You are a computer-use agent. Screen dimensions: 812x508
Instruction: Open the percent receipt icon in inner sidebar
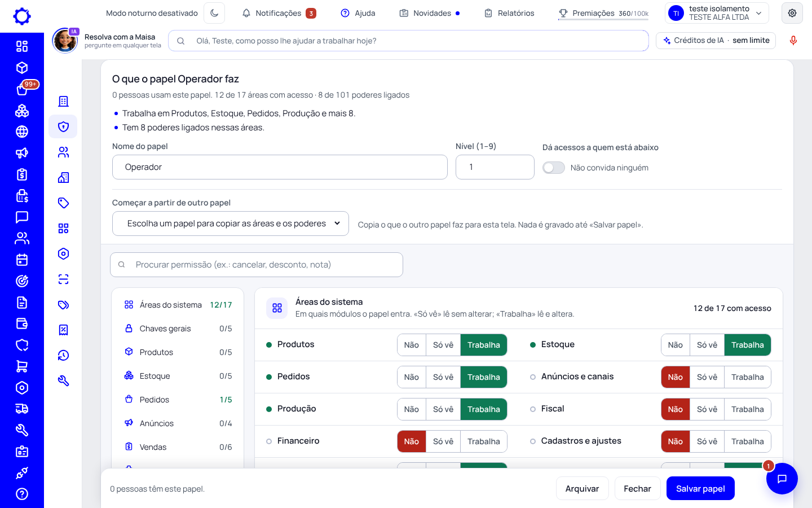(63, 330)
